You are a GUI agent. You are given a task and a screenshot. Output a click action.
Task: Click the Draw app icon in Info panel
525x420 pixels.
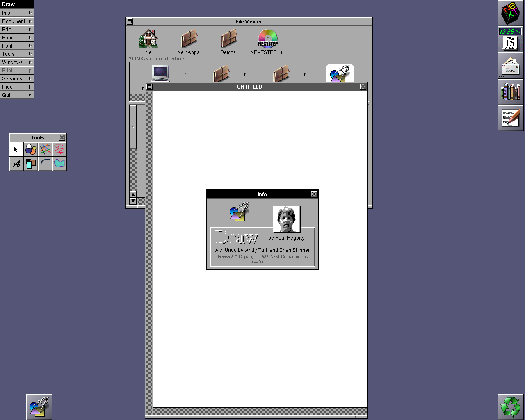click(239, 212)
